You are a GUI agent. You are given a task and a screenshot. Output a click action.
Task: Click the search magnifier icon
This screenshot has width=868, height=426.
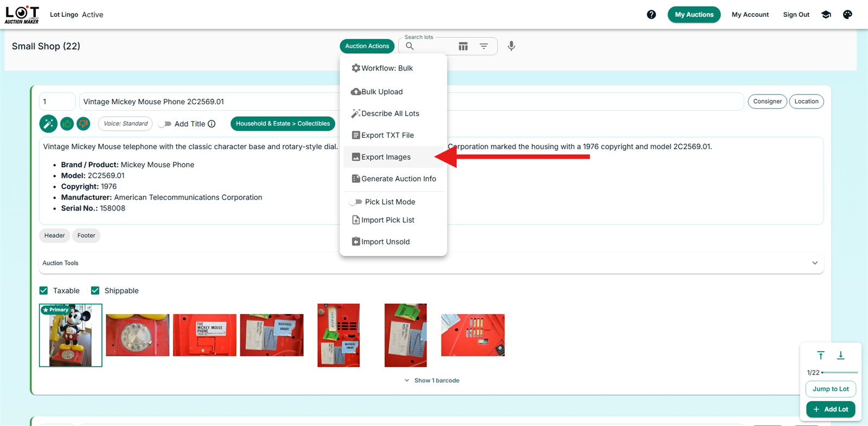click(410, 46)
